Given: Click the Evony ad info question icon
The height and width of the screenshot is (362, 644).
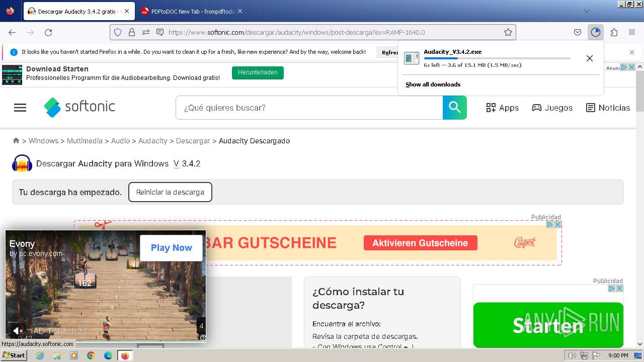Looking at the screenshot, I should tap(203, 338).
